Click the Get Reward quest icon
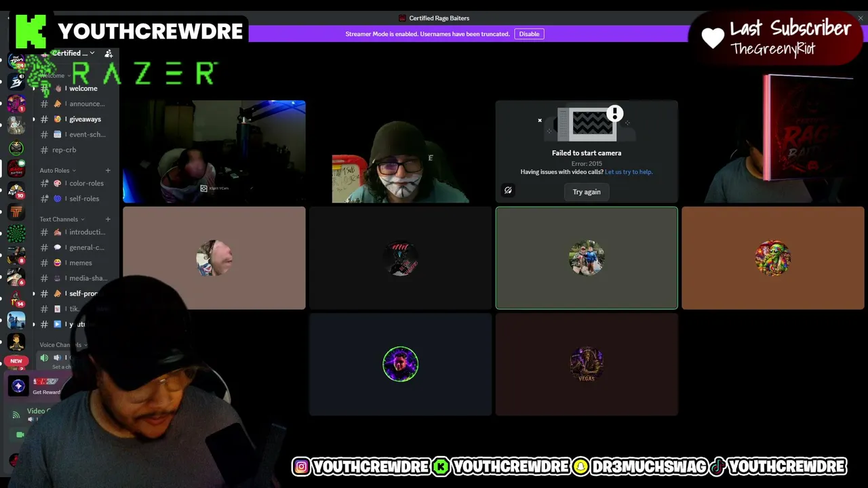The image size is (868, 488). pyautogui.click(x=18, y=386)
